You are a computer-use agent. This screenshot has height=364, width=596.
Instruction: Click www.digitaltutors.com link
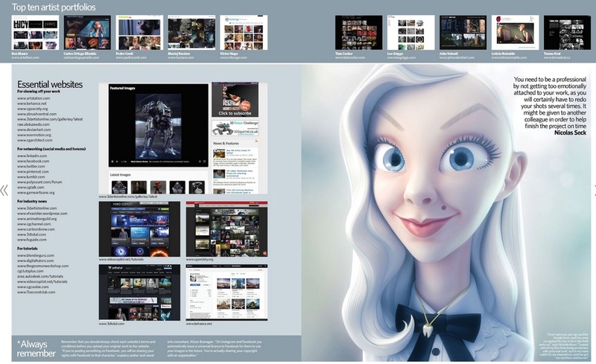point(35,261)
